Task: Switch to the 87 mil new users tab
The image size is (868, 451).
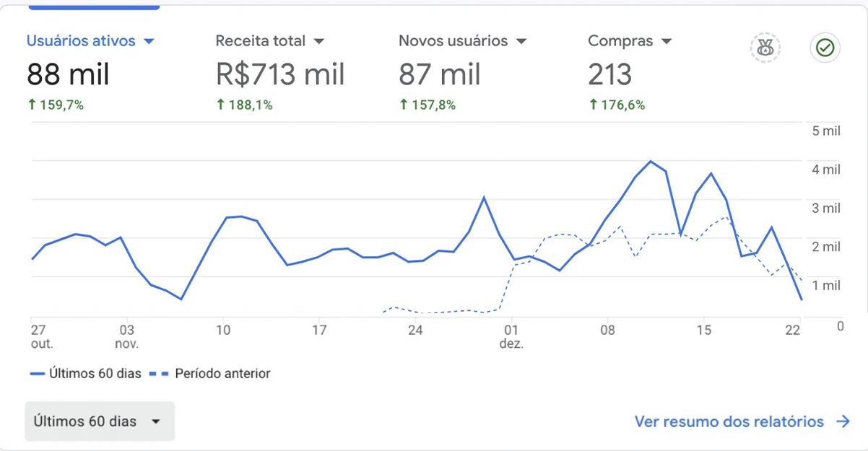Action: (x=440, y=74)
